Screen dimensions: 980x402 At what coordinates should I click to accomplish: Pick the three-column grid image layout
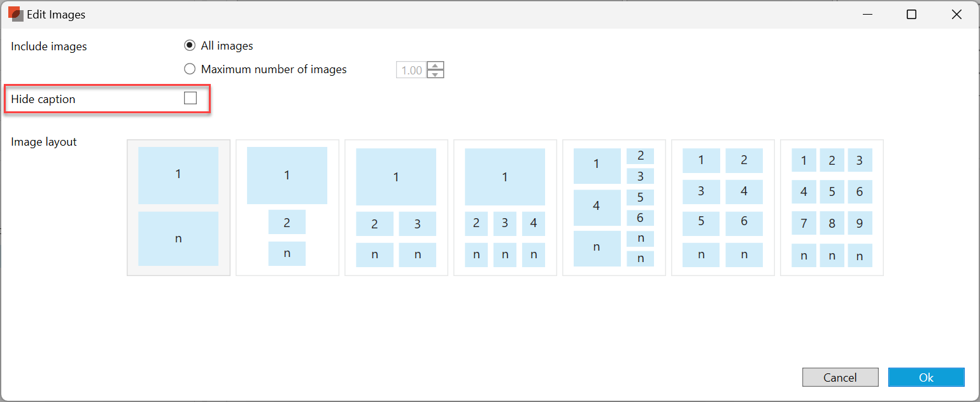832,207
